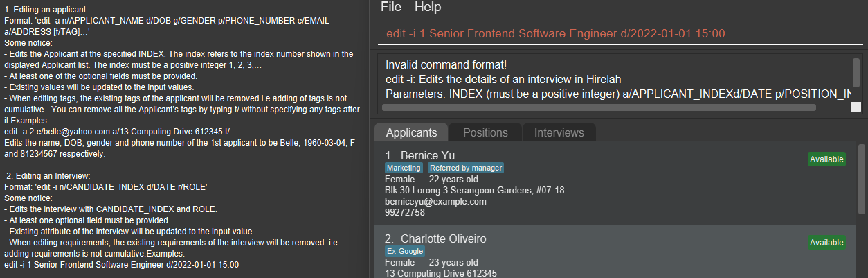Switch to the Positions tab

[485, 132]
